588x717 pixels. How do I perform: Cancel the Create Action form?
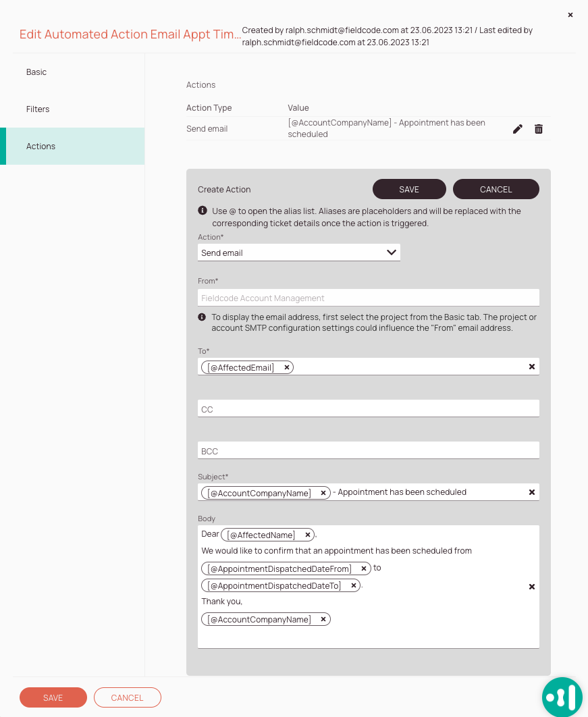click(x=496, y=189)
